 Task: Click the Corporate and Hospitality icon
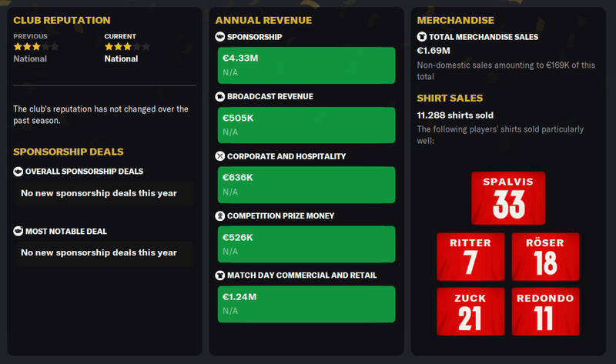pos(220,156)
